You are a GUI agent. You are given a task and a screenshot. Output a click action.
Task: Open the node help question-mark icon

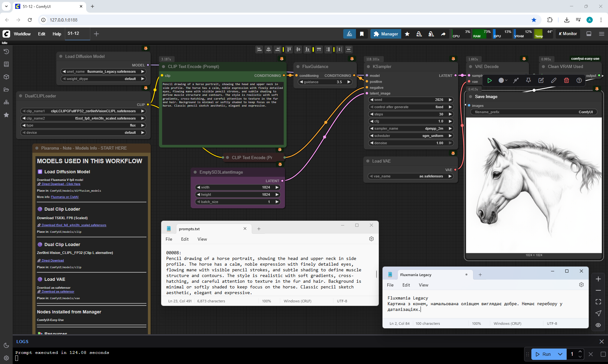click(579, 80)
